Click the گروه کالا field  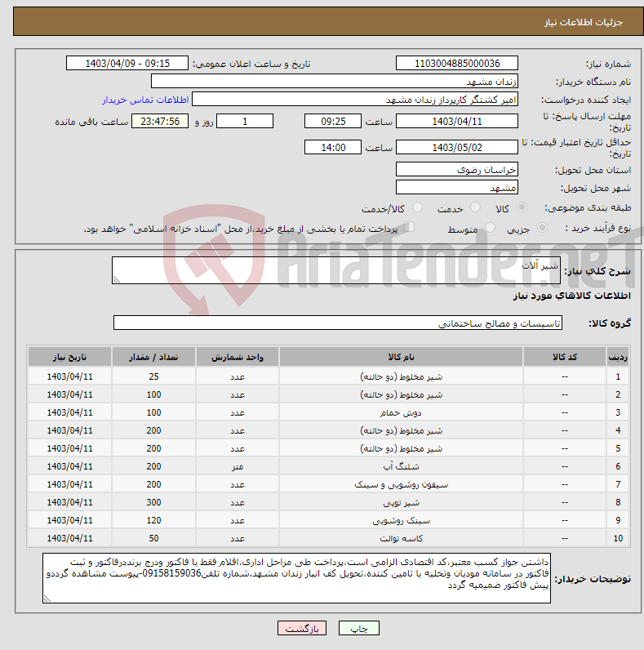click(x=338, y=323)
